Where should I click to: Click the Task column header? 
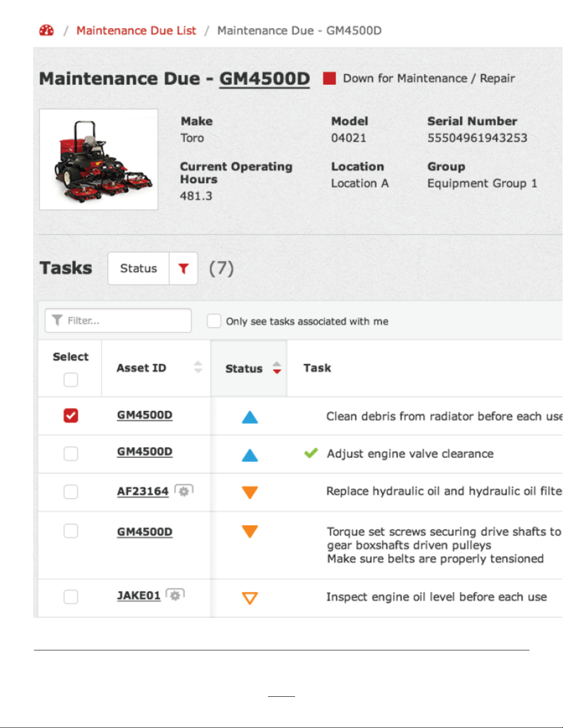[x=317, y=368]
